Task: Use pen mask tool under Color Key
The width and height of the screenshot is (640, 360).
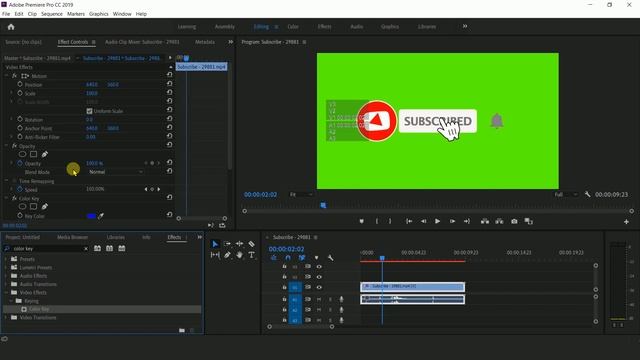Action: [x=44, y=207]
